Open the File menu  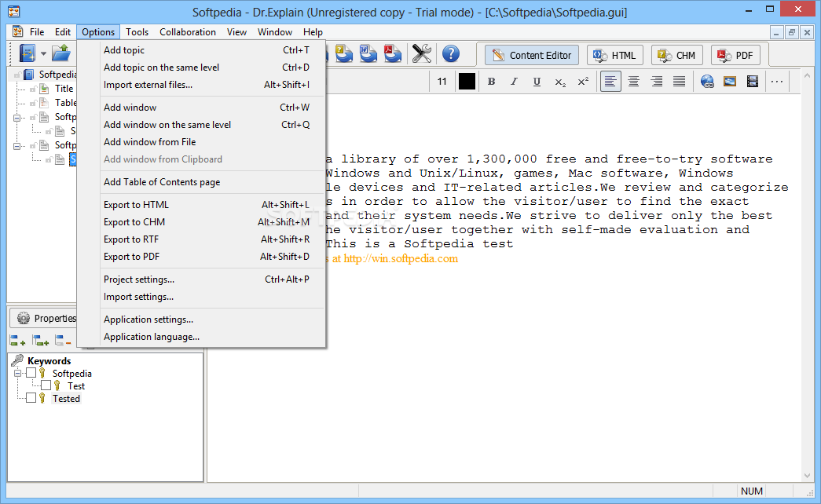click(x=37, y=32)
